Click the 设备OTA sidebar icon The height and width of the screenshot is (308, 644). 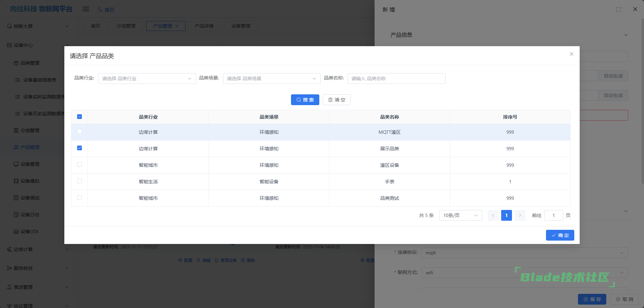pos(16,232)
